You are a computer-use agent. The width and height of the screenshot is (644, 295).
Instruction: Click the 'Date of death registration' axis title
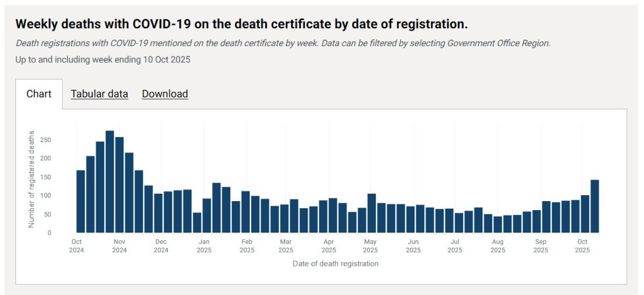[335, 263]
